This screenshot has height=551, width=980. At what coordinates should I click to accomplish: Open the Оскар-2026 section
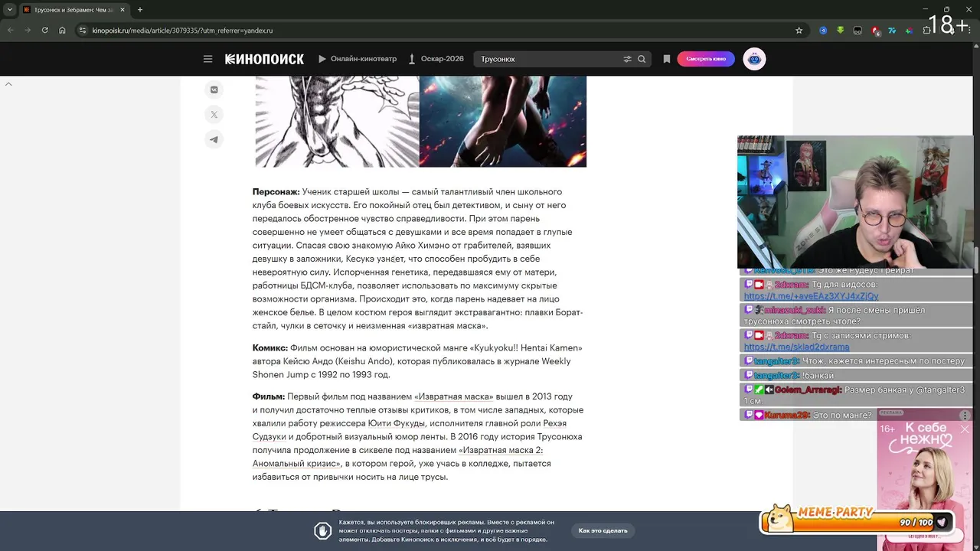tap(436, 59)
